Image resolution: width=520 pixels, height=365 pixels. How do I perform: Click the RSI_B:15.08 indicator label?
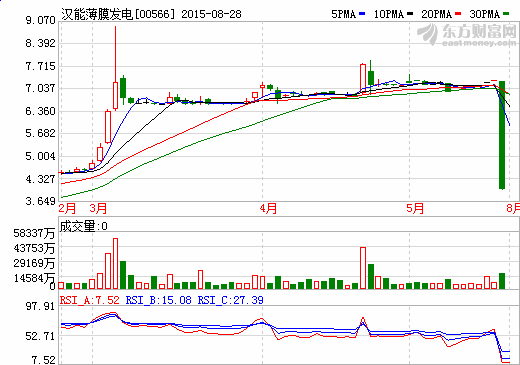(x=158, y=300)
